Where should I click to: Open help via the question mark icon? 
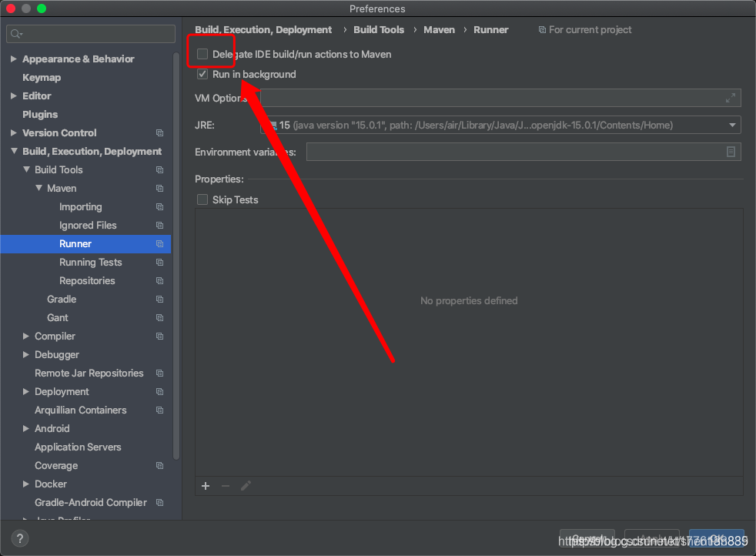19,538
